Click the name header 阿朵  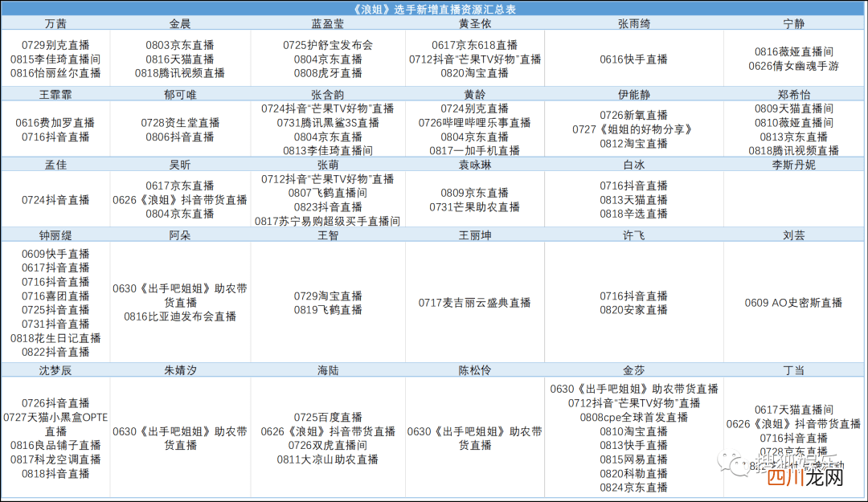pyautogui.click(x=180, y=235)
